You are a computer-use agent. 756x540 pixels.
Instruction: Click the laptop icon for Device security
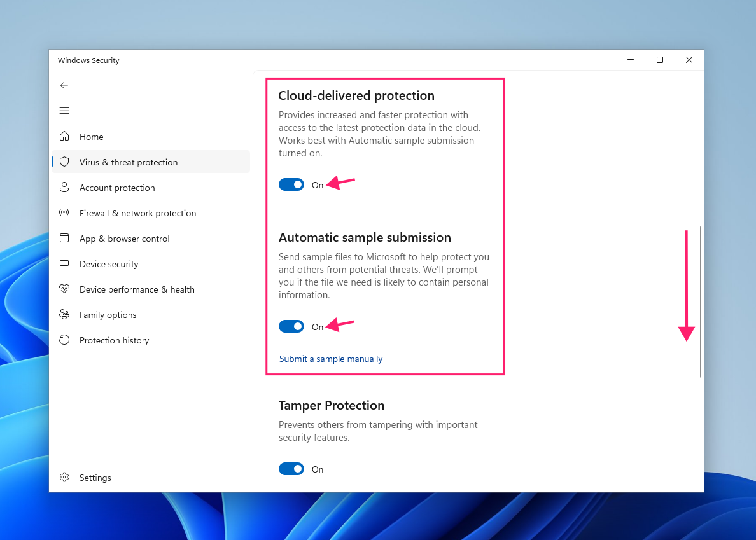pos(64,263)
